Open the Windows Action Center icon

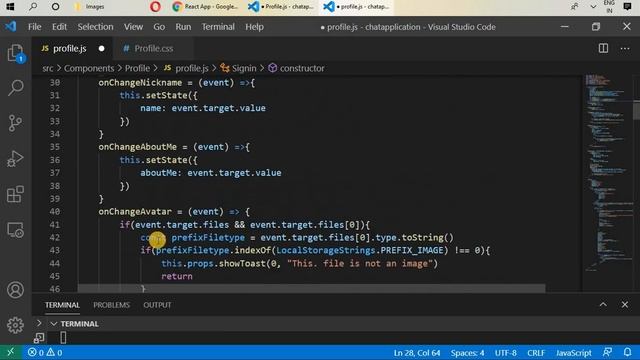pos(627,7)
